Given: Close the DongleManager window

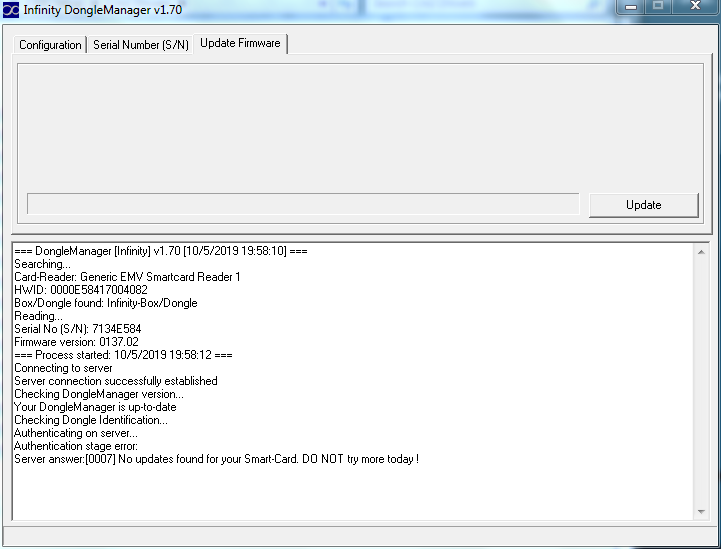Looking at the screenshot, I should pyautogui.click(x=695, y=6).
